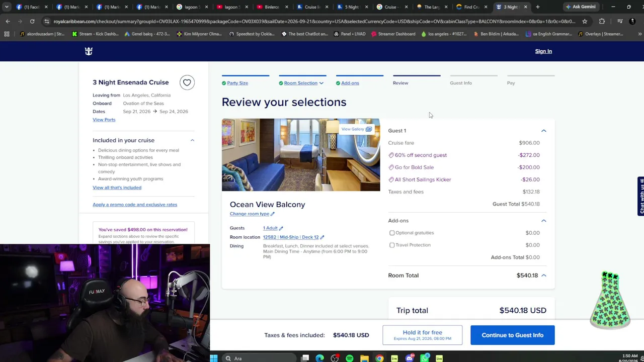Open WhatsApp from the taskbar
The width and height of the screenshot is (644, 362).
pyautogui.click(x=425, y=358)
